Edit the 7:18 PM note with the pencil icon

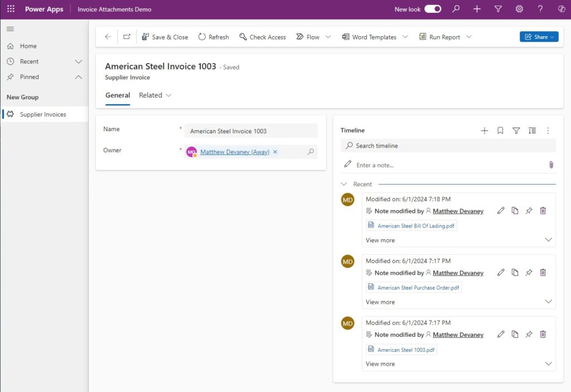501,210
